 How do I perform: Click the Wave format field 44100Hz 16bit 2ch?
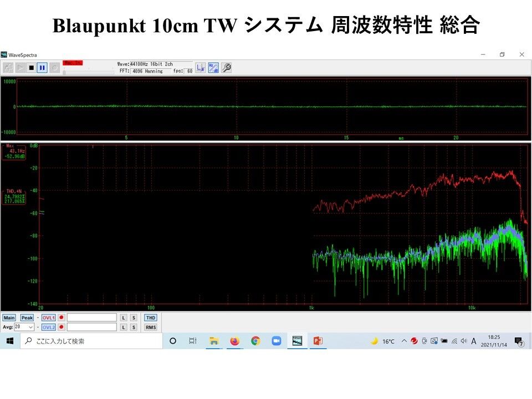[161, 64]
